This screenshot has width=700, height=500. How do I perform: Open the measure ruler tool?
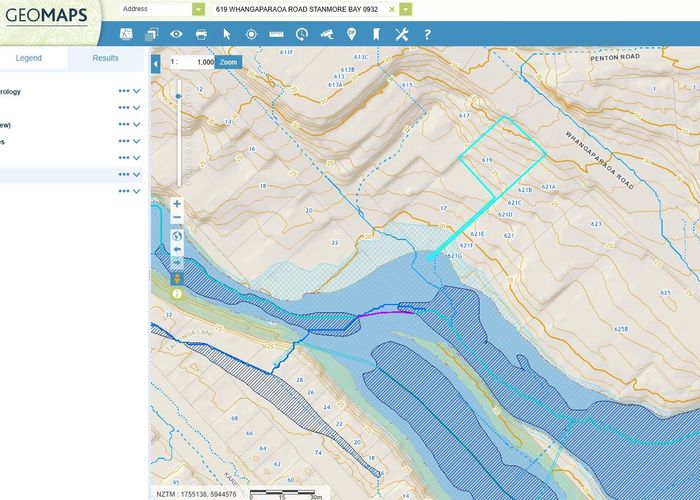pos(276,34)
